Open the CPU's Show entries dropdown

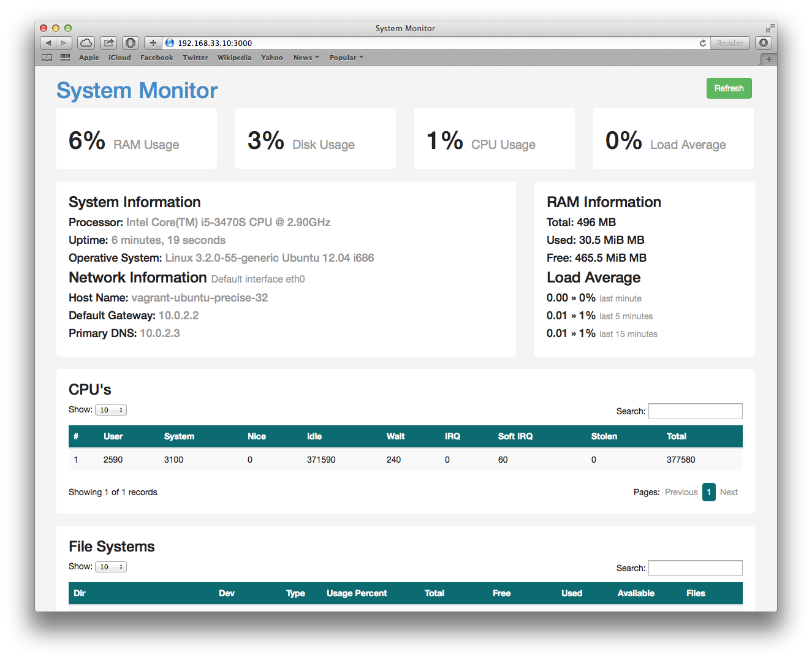(111, 410)
